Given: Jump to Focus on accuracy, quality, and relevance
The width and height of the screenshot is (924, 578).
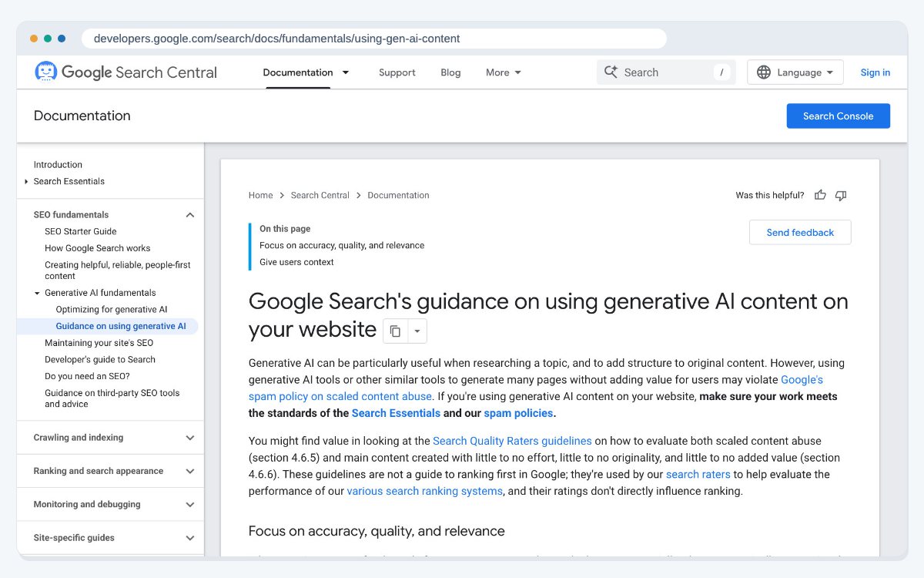Looking at the screenshot, I should (342, 245).
